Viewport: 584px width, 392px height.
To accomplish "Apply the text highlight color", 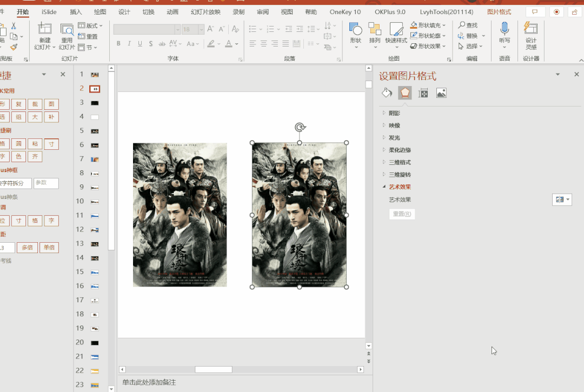I will pyautogui.click(x=211, y=44).
